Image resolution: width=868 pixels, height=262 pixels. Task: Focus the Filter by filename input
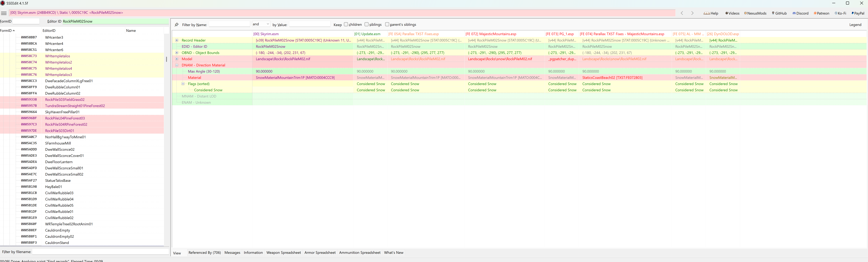(100, 252)
